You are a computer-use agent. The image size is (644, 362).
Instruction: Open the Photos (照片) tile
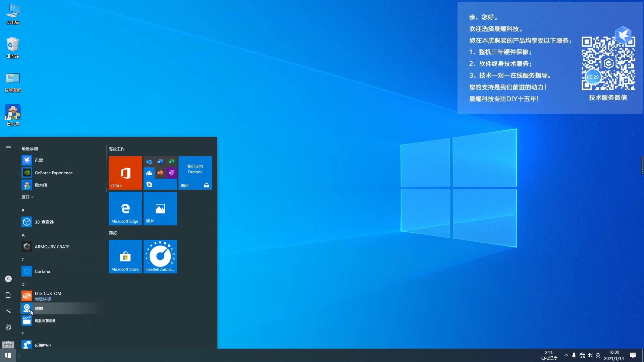[160, 208]
